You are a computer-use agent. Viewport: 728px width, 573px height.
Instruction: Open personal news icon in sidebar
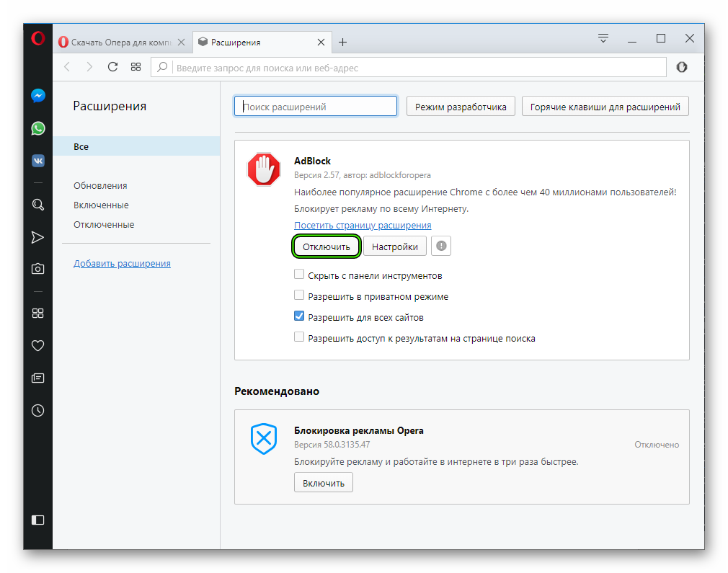38,378
